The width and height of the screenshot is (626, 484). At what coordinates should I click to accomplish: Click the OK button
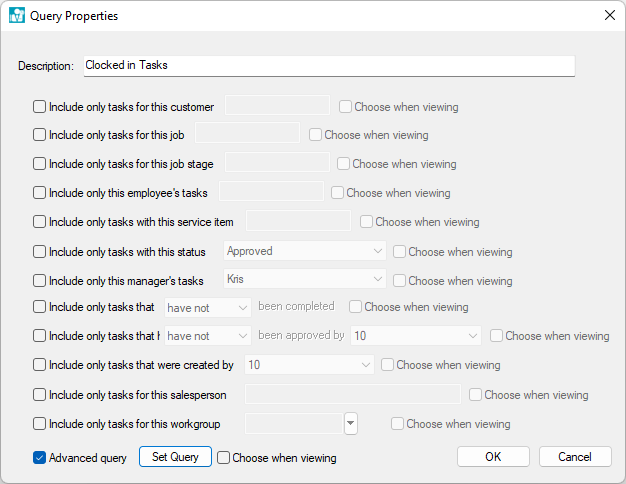(x=493, y=457)
